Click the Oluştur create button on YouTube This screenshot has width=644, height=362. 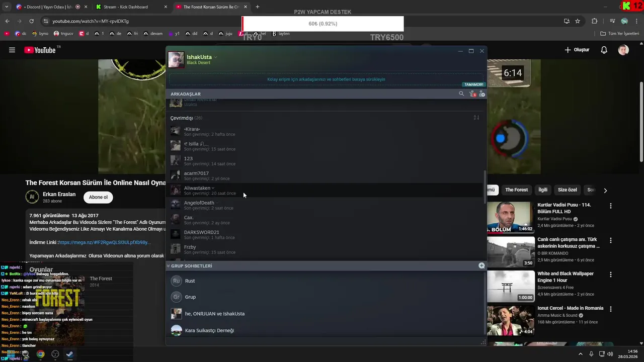pyautogui.click(x=577, y=50)
